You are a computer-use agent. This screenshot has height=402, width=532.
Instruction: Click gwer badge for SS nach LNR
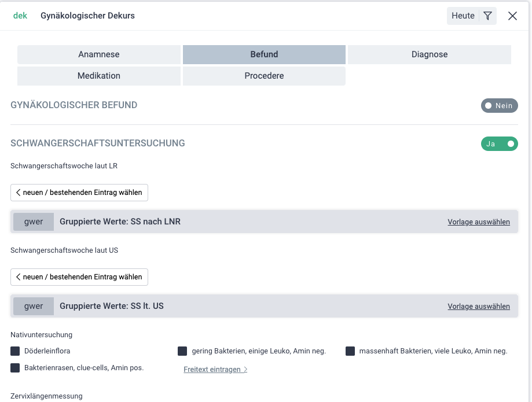click(34, 222)
